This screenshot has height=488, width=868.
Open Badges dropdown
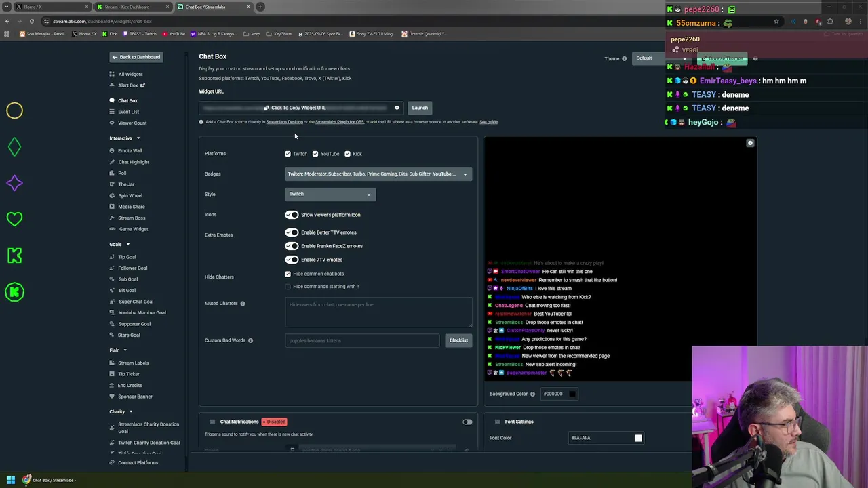[378, 174]
